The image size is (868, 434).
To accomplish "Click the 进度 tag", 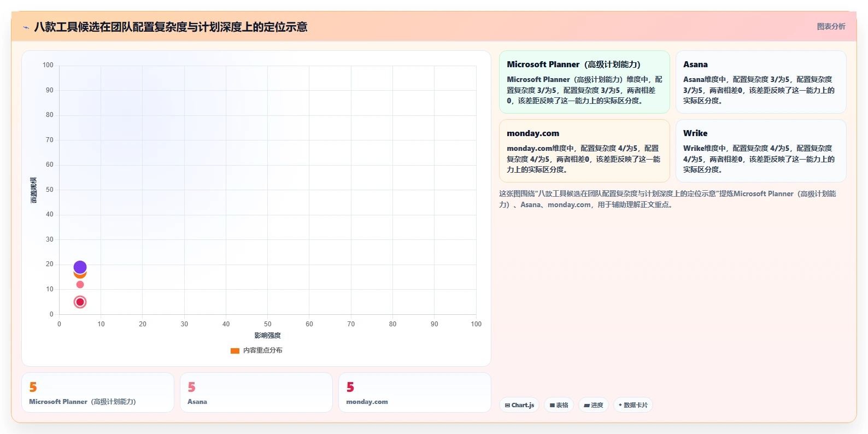I will coord(593,405).
